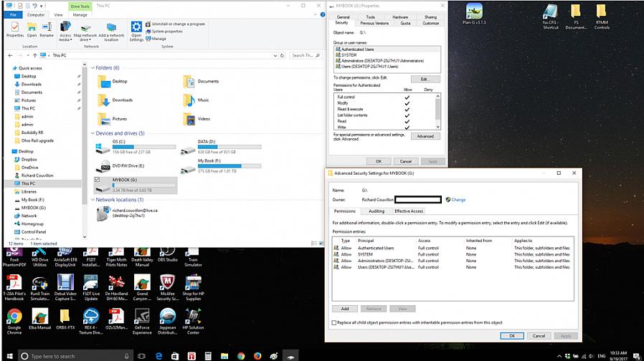This screenshot has width=644, height=361.
Task: Check Replace all child object permission entries
Action: click(334, 323)
